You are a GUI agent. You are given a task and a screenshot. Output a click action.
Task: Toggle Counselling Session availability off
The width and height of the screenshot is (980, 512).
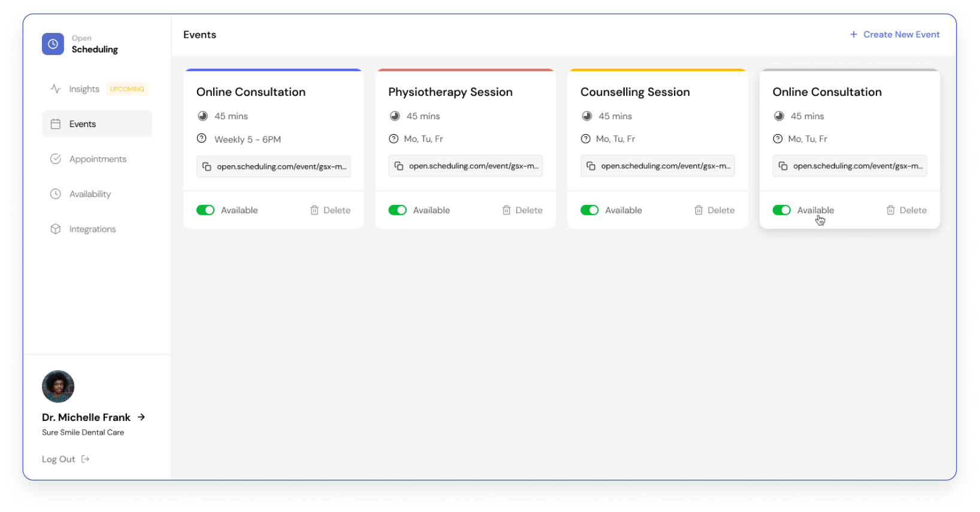[590, 210]
